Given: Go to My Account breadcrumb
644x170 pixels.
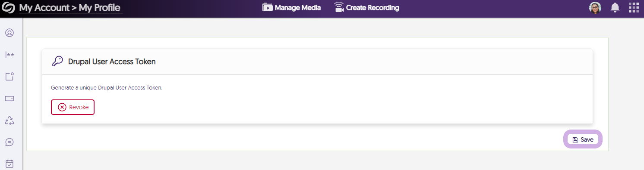Looking at the screenshot, I should pyautogui.click(x=45, y=8).
